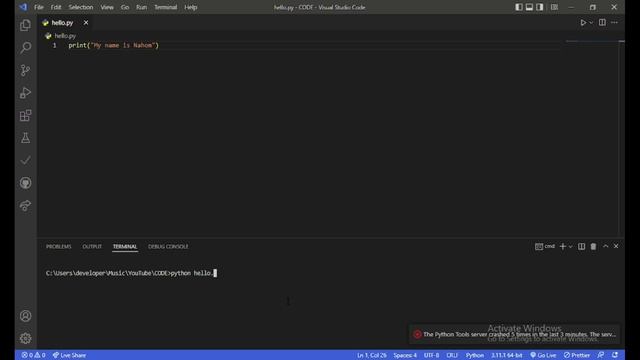
Task: Open the errors and warnings status item
Action: point(33,355)
